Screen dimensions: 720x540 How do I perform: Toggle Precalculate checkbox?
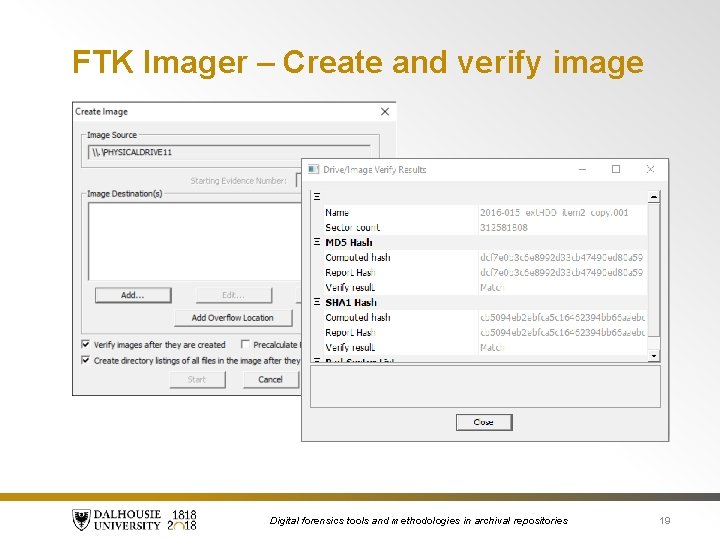[x=245, y=344]
